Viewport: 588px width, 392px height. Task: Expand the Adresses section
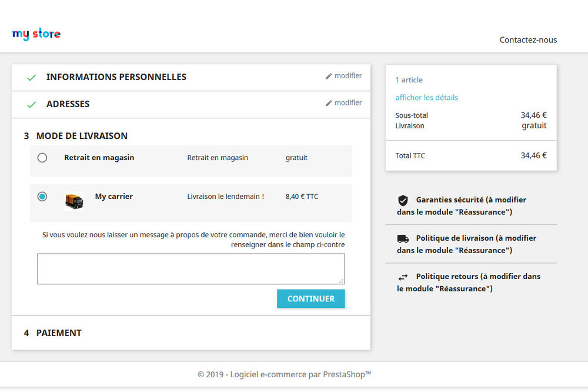[x=68, y=104]
